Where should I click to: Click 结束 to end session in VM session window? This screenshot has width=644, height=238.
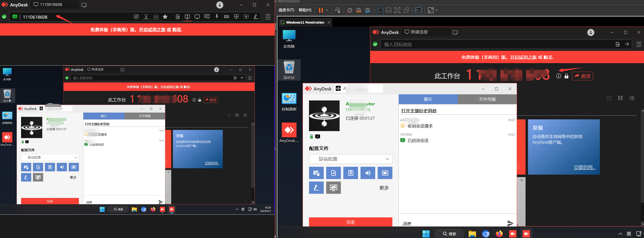[x=350, y=222]
